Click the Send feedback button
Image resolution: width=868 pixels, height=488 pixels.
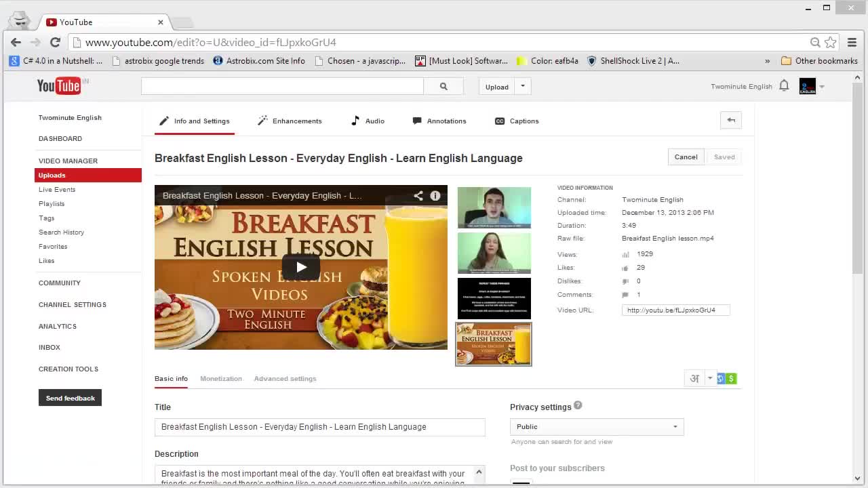[70, 398]
